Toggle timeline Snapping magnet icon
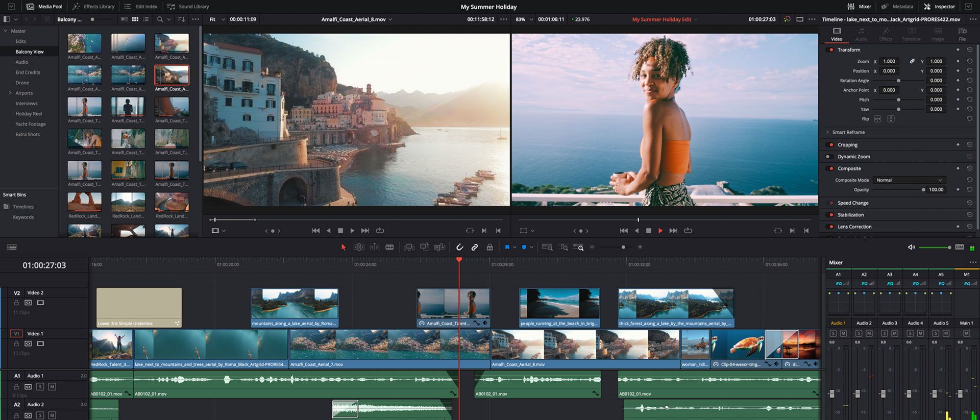The image size is (980, 420). 459,247
